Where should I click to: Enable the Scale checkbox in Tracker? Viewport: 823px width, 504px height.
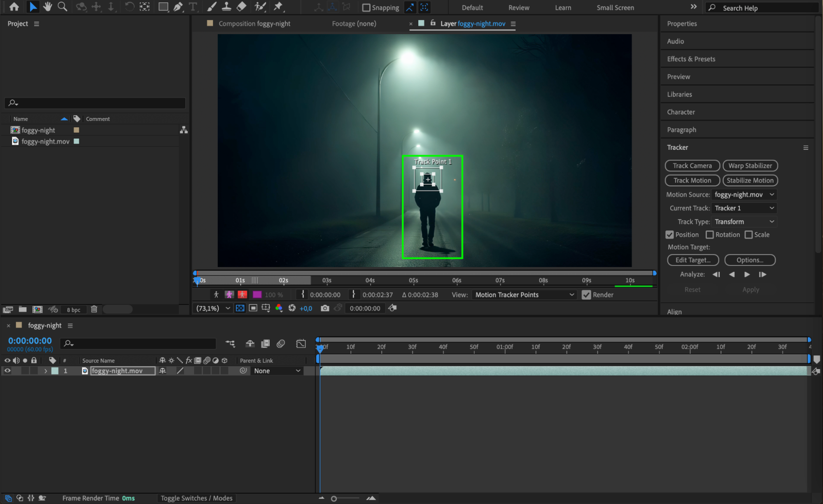tap(748, 235)
